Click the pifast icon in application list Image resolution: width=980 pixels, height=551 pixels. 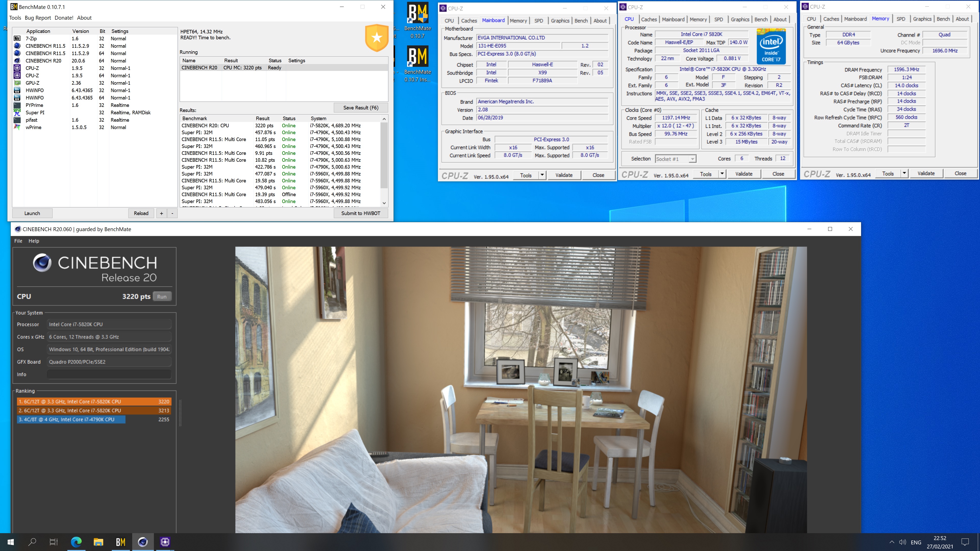17,120
